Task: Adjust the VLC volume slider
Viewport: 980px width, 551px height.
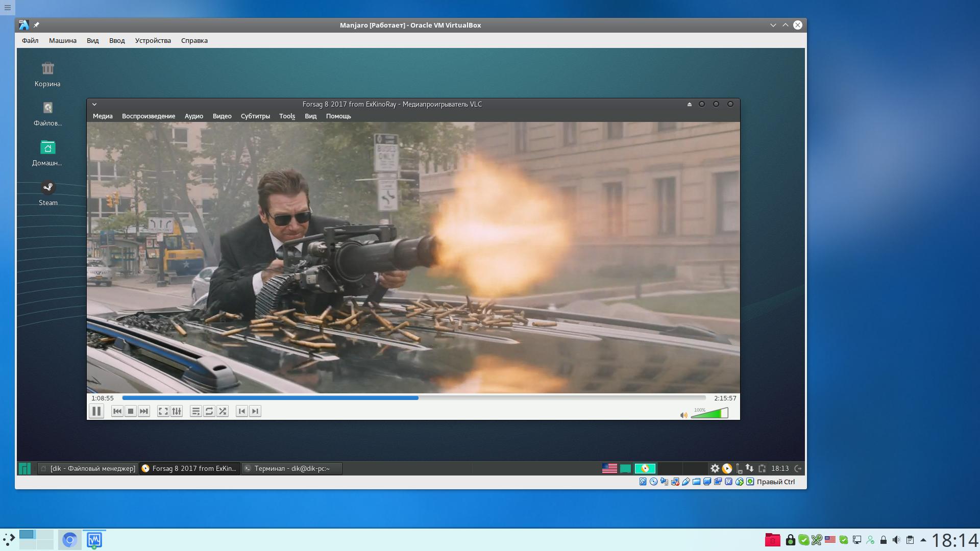Action: pyautogui.click(x=709, y=413)
